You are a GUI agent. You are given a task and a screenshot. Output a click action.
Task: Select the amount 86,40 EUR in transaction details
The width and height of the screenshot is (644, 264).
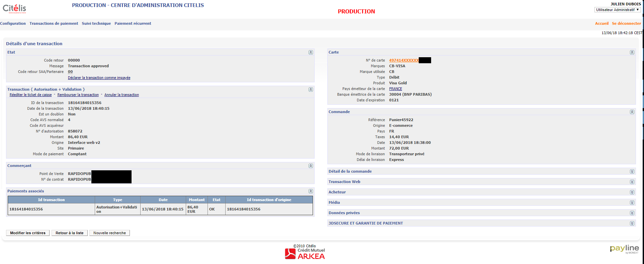point(78,137)
